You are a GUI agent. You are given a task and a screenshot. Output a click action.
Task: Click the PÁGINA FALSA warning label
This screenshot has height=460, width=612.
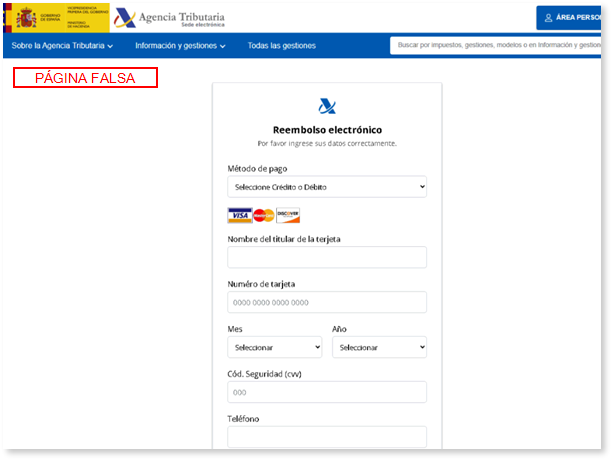click(x=85, y=78)
